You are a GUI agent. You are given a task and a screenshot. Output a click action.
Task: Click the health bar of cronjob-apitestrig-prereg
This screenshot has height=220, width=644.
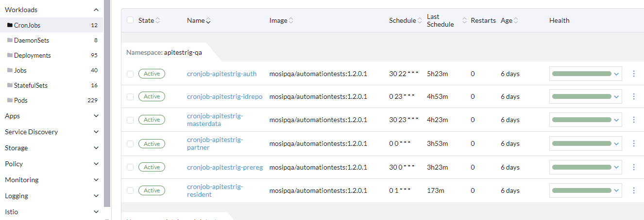coord(581,167)
